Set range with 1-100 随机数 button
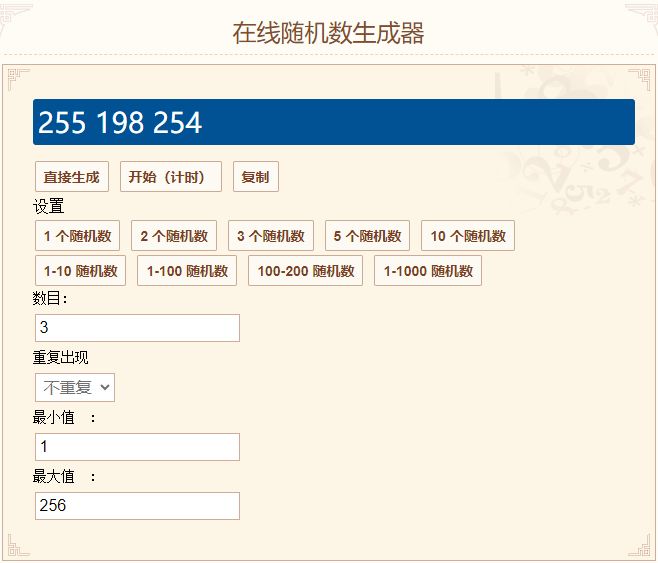Image resolution: width=658 pixels, height=563 pixels. (187, 271)
